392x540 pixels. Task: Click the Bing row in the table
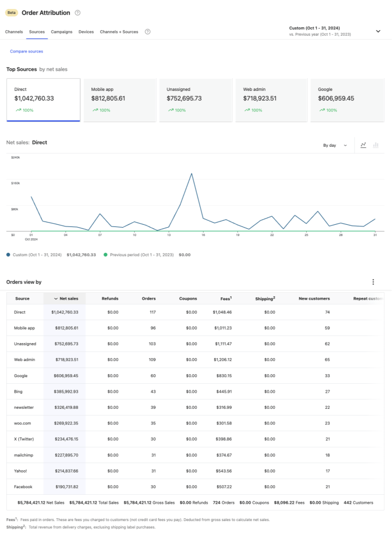click(x=18, y=392)
